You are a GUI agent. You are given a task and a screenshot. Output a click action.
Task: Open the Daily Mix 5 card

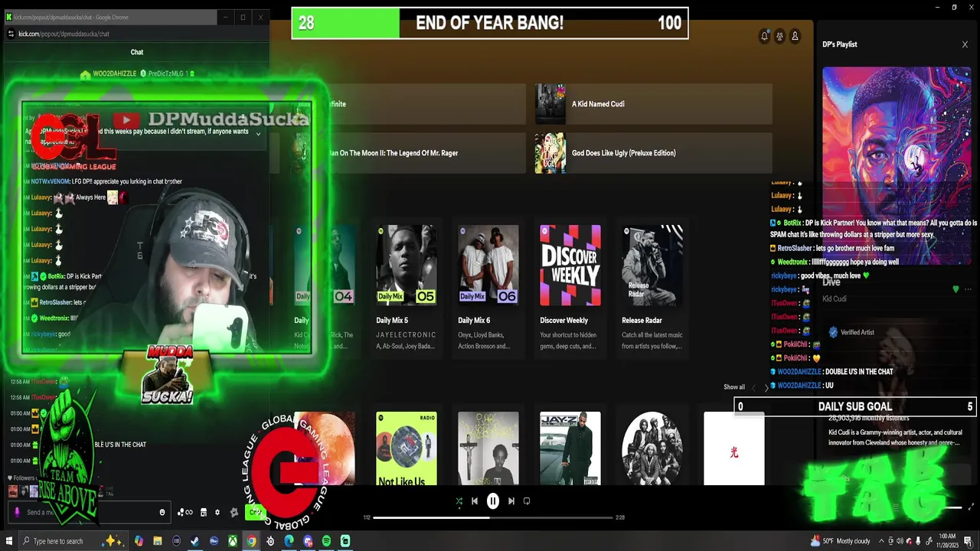pyautogui.click(x=407, y=288)
